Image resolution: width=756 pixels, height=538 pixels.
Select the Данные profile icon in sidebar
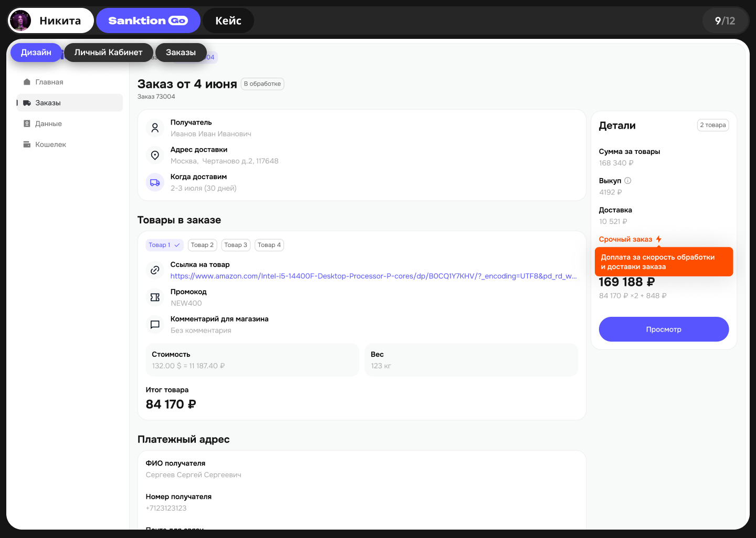27,123
